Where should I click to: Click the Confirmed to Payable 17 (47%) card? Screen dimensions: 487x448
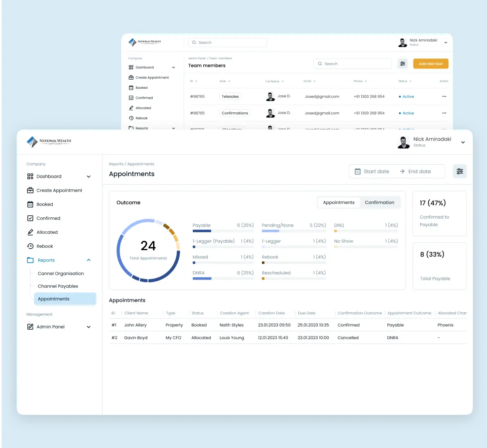click(439, 214)
